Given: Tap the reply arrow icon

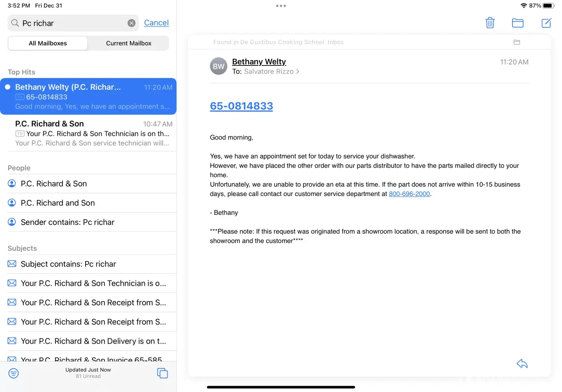Looking at the screenshot, I should click(x=522, y=364).
